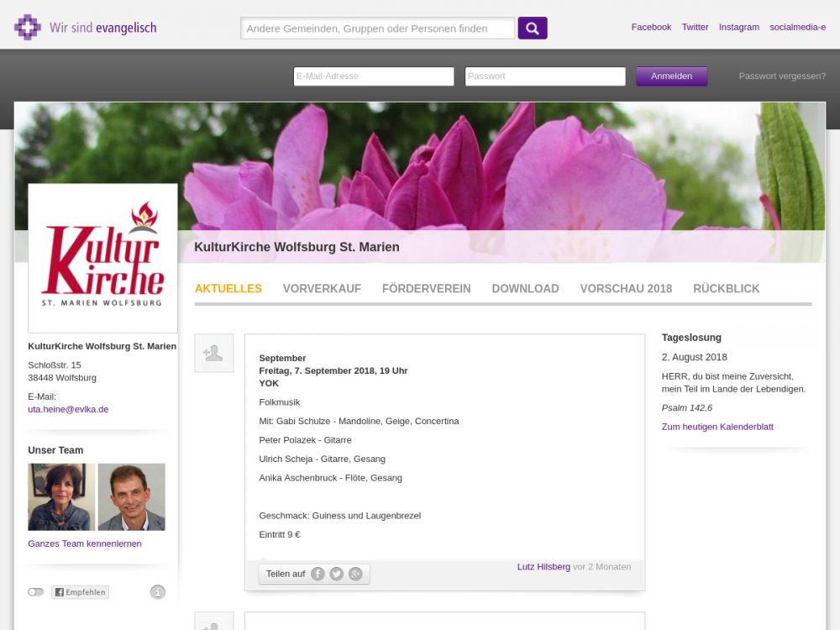Click the woman's team member photo
Screen dimensions: 840x630
(61, 496)
